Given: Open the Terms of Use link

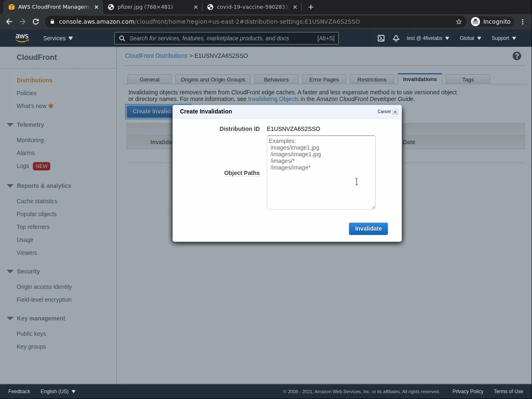Looking at the screenshot, I should click(508, 392).
